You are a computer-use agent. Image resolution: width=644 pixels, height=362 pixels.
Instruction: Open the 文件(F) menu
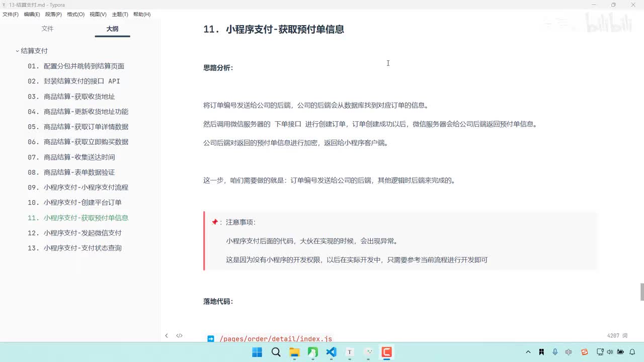click(11, 15)
